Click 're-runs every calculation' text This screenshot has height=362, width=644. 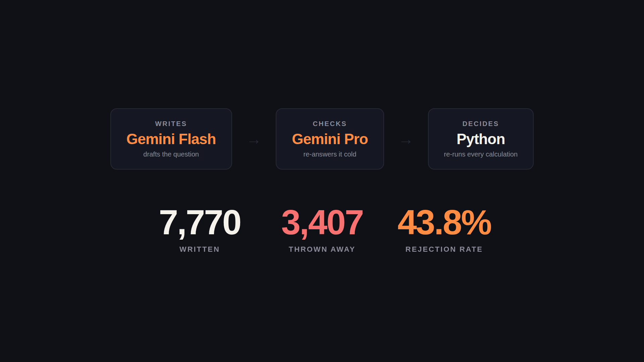481,154
